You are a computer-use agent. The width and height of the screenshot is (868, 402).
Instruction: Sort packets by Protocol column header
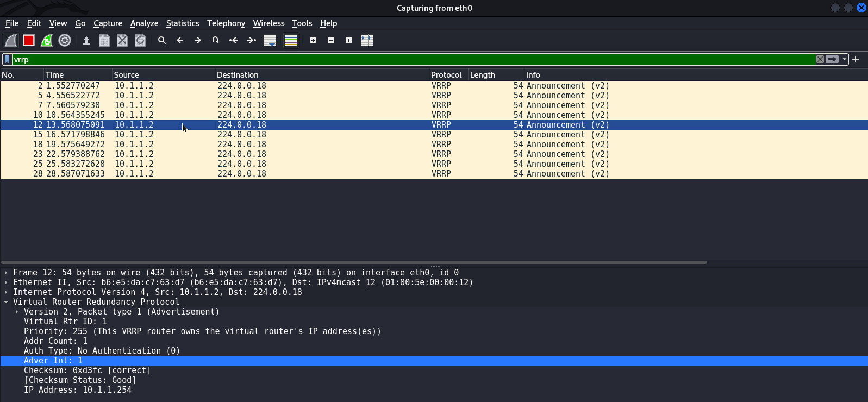tap(446, 75)
